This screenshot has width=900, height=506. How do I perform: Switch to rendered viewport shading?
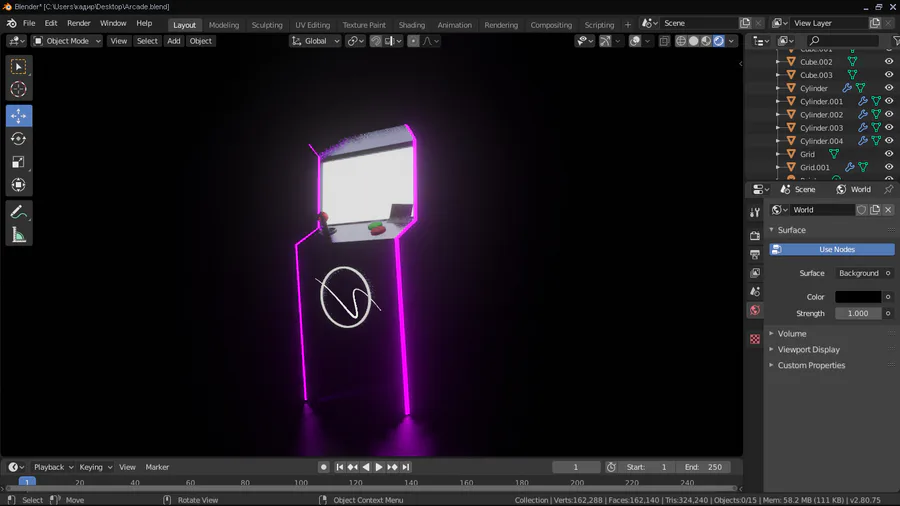719,41
